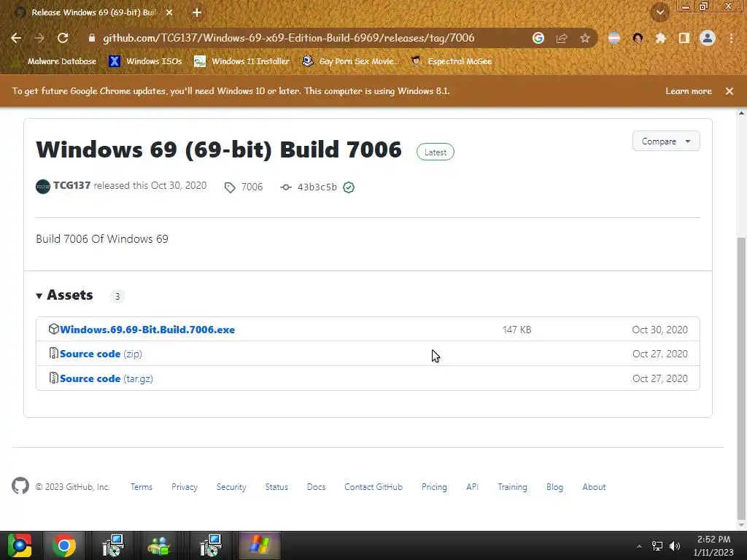
Task: Open the tab search dropdown arrow
Action: tap(660, 12)
